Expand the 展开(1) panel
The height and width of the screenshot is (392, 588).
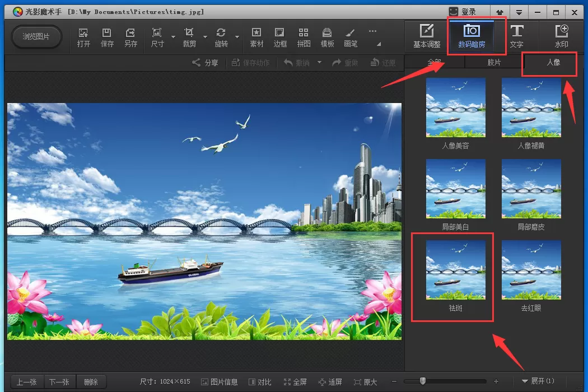[538, 381]
